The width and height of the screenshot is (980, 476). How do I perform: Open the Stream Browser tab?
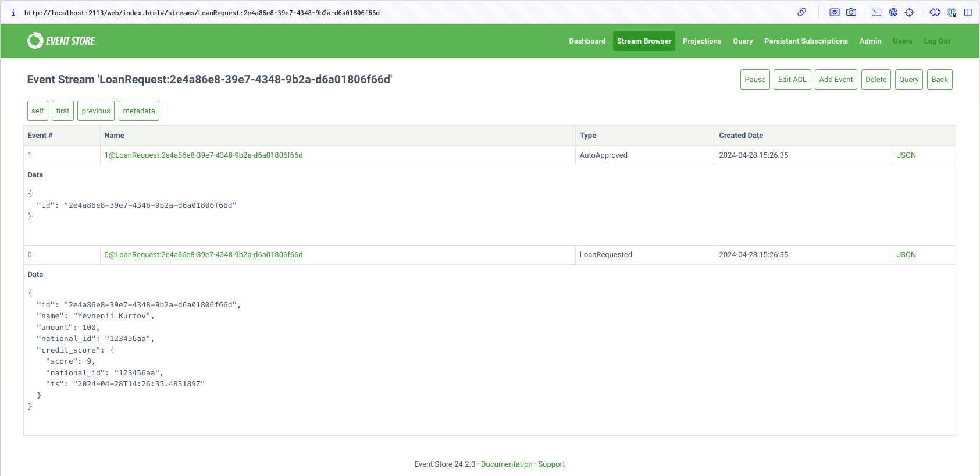(644, 41)
